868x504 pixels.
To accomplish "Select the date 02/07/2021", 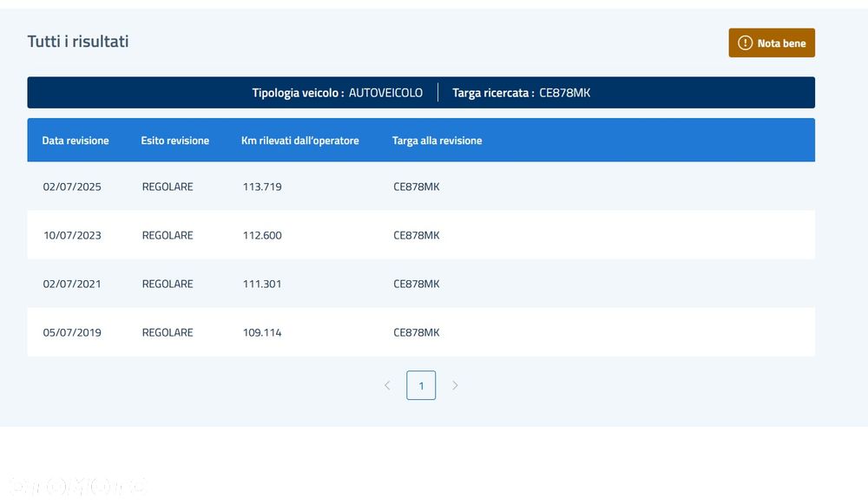I will pos(72,284).
